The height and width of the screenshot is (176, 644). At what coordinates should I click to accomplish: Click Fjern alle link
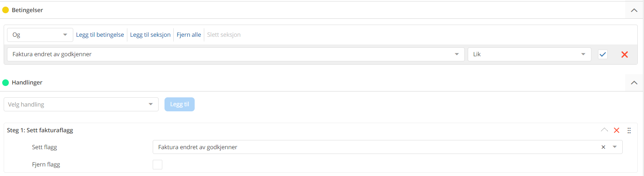pyautogui.click(x=189, y=35)
